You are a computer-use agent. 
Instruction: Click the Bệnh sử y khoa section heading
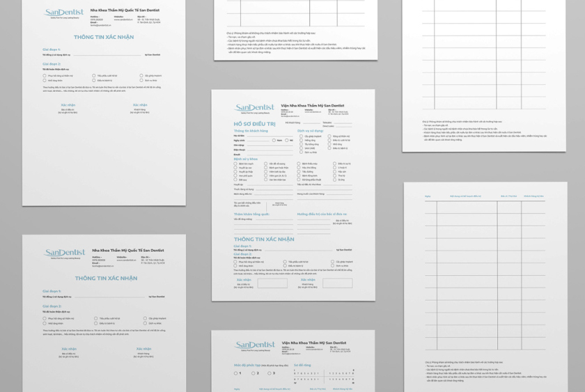tap(245, 159)
